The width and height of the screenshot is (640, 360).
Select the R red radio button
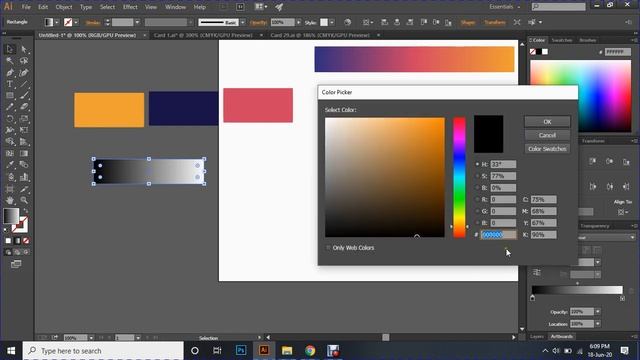click(477, 200)
